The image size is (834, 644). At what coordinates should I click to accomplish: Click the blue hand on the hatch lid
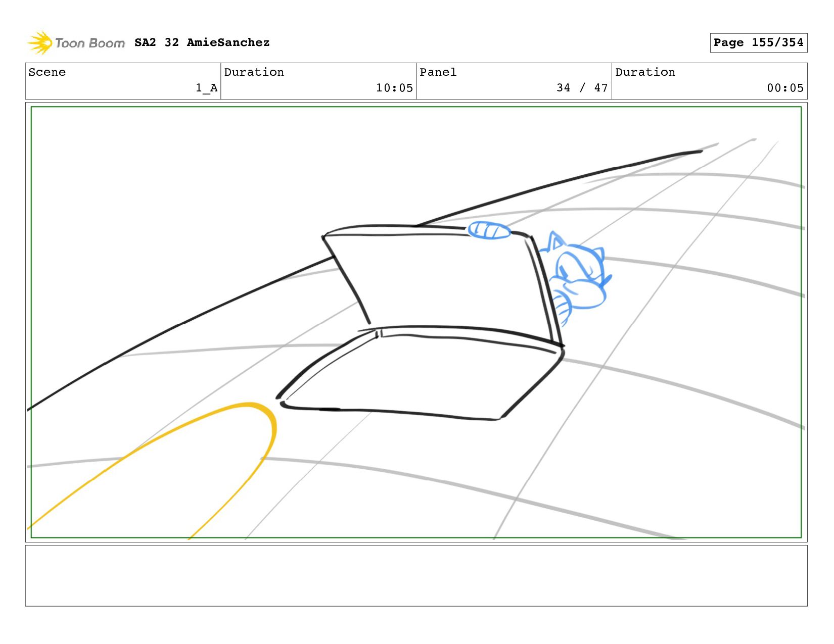point(489,230)
